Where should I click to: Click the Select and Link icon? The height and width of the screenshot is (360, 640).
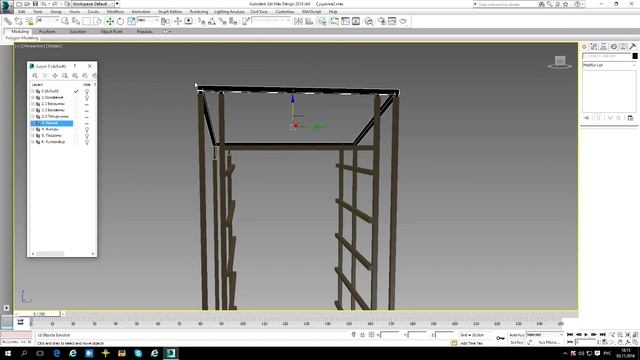tap(8, 21)
